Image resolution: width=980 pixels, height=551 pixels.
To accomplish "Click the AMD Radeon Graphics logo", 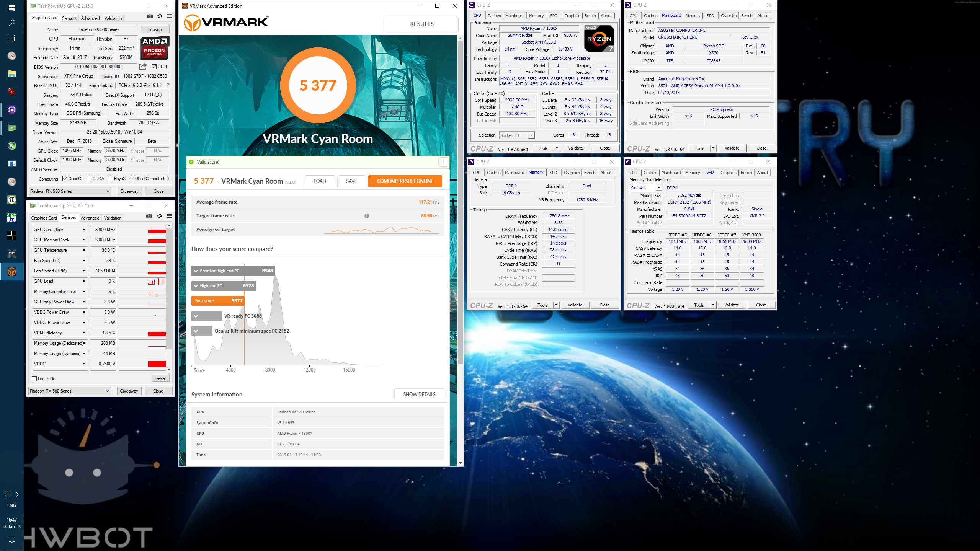I will [155, 48].
